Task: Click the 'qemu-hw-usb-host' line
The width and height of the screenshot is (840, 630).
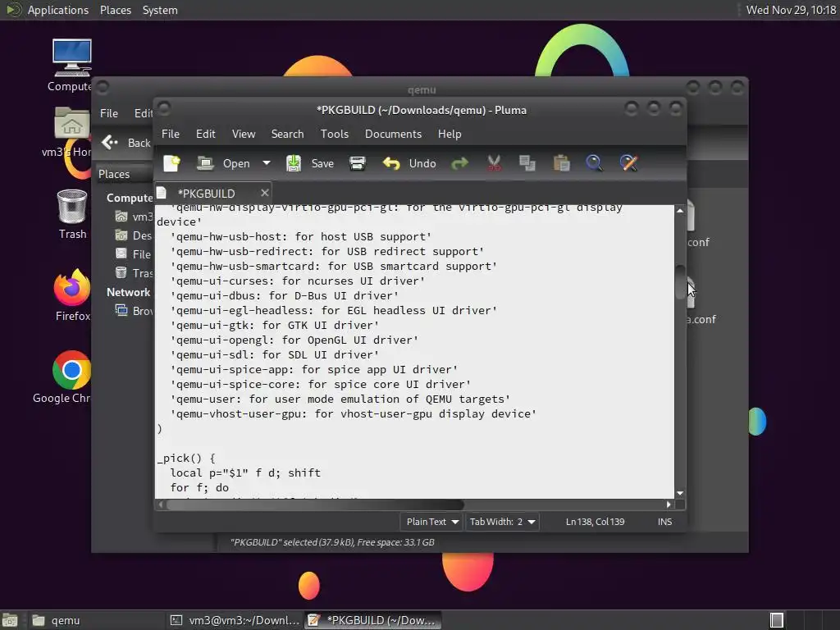Action: point(301,237)
